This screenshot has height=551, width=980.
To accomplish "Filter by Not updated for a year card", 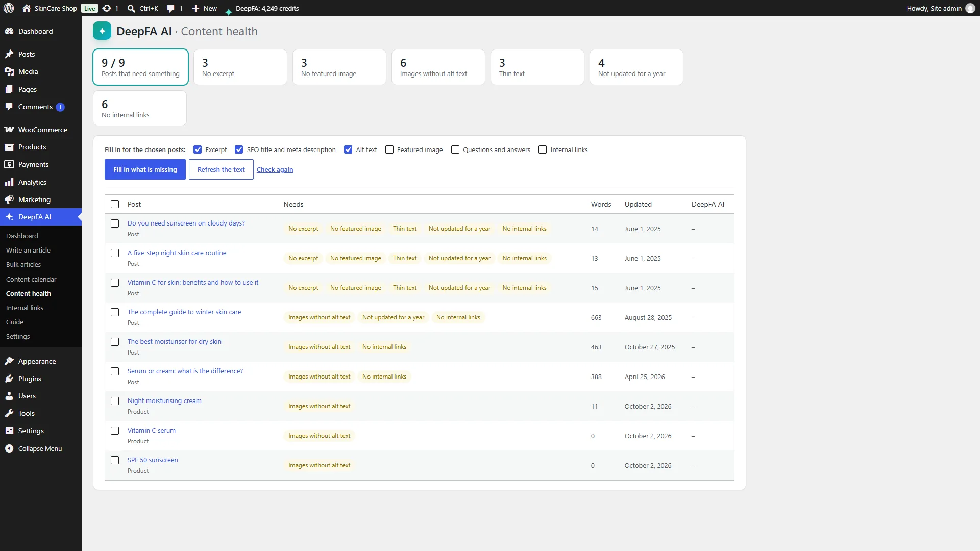I will coord(636,67).
